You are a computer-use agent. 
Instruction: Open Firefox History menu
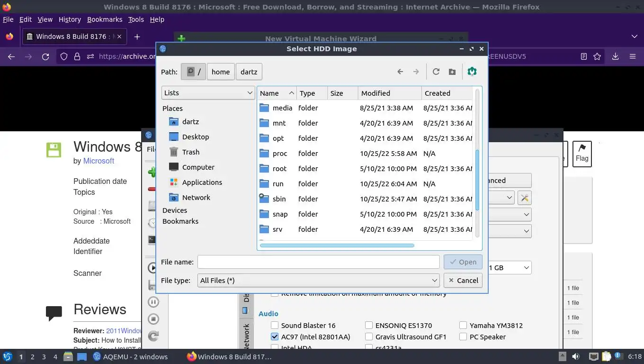70,19
